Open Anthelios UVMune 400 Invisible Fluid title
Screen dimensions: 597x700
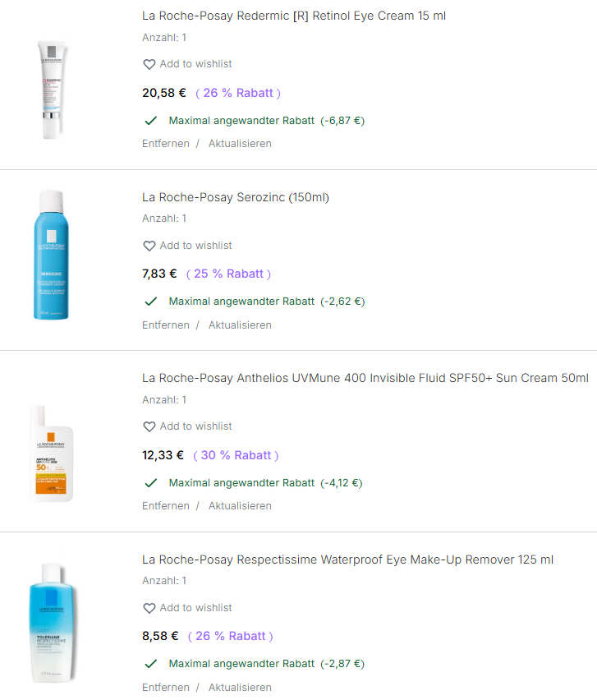point(365,379)
